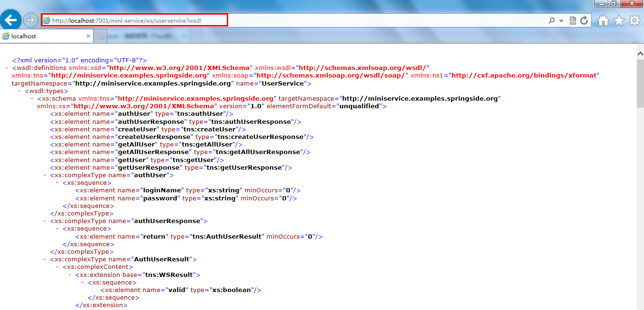
Task: Click the localhost tab favicon
Action: click(x=6, y=36)
